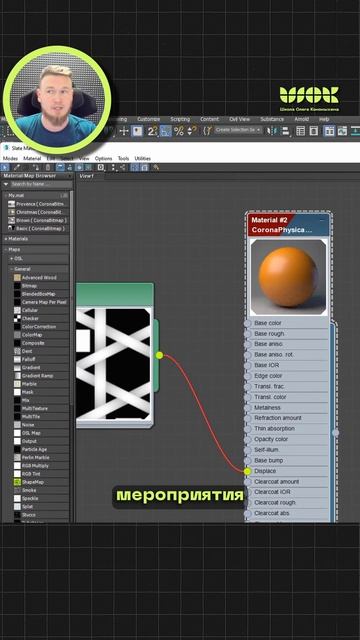This screenshot has width=360, height=640.
Task: Click the Material/Map Browser scrollbar
Action: click(72, 298)
